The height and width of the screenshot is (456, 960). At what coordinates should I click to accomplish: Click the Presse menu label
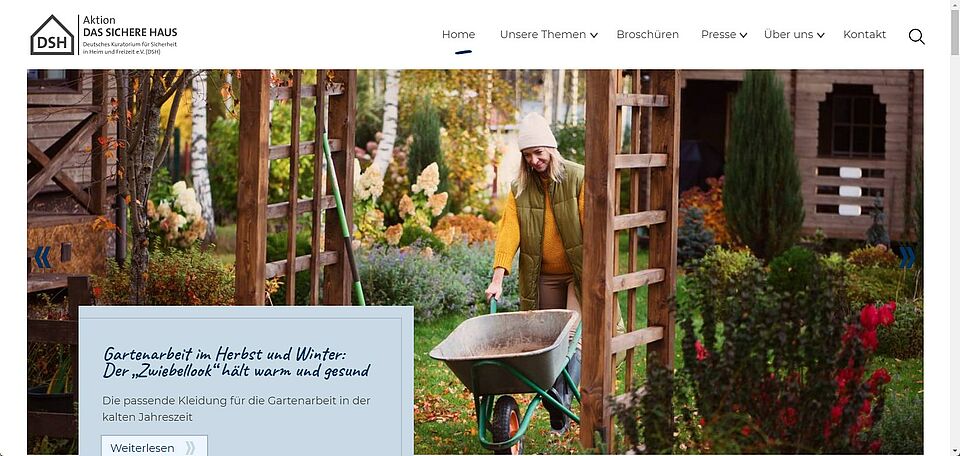pyautogui.click(x=718, y=34)
